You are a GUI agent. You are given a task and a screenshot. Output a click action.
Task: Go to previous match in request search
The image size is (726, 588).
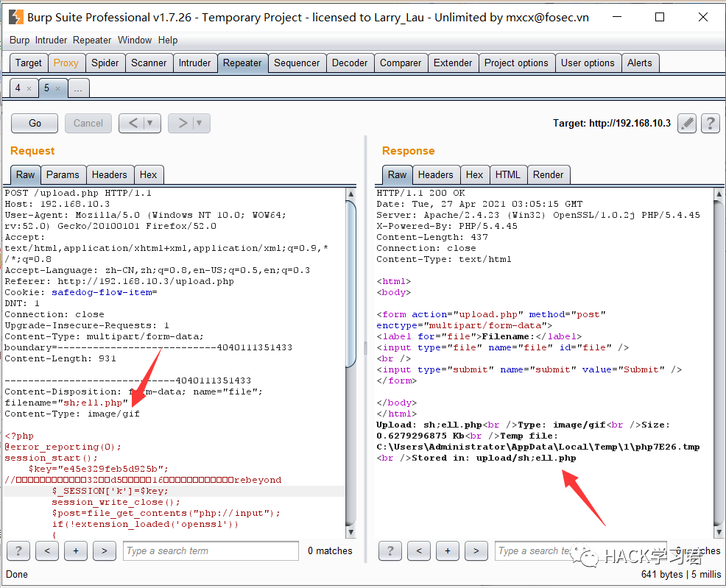pos(47,550)
